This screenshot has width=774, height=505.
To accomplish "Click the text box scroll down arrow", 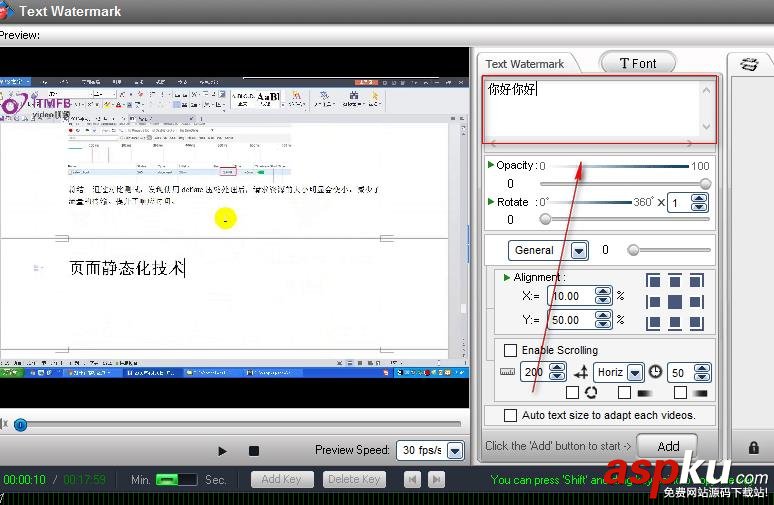I will coord(706,126).
